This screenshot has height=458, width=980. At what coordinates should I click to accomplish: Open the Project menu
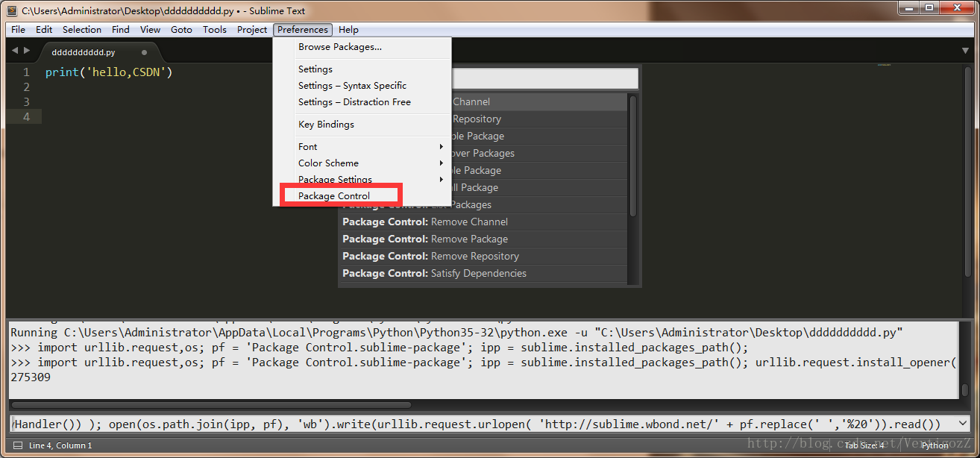[x=252, y=30]
